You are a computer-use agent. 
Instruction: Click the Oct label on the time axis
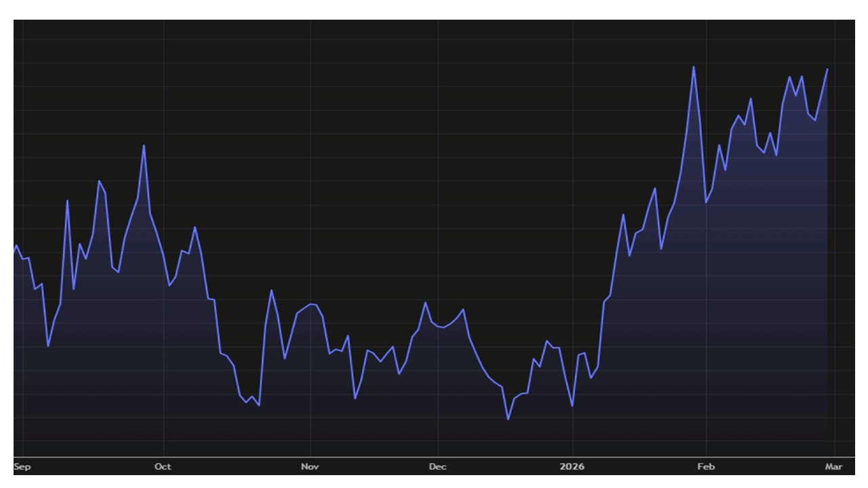point(163,466)
